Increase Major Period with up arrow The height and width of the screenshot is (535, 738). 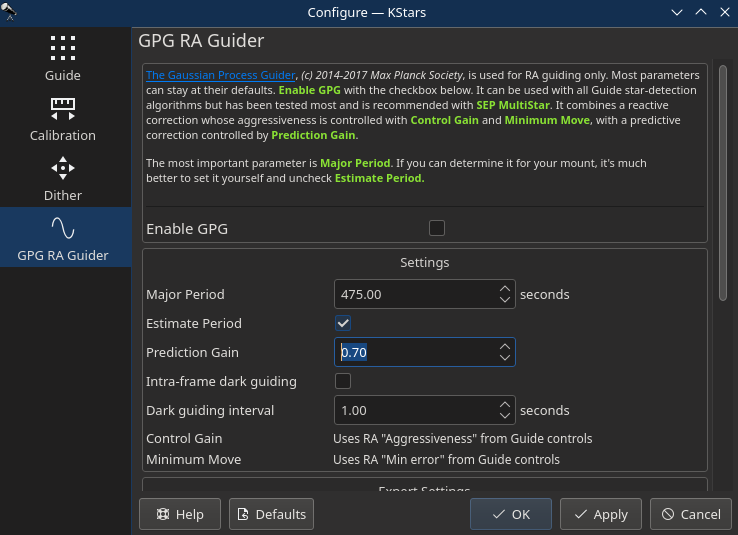(505, 288)
